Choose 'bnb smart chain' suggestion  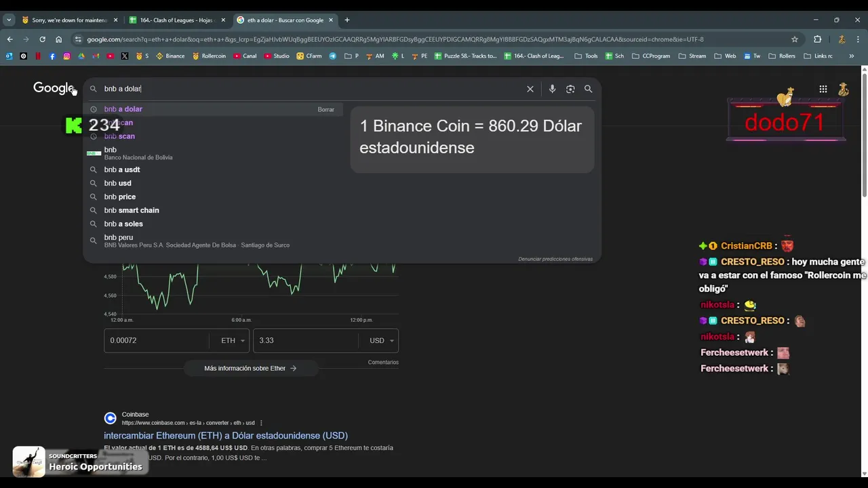click(214, 210)
